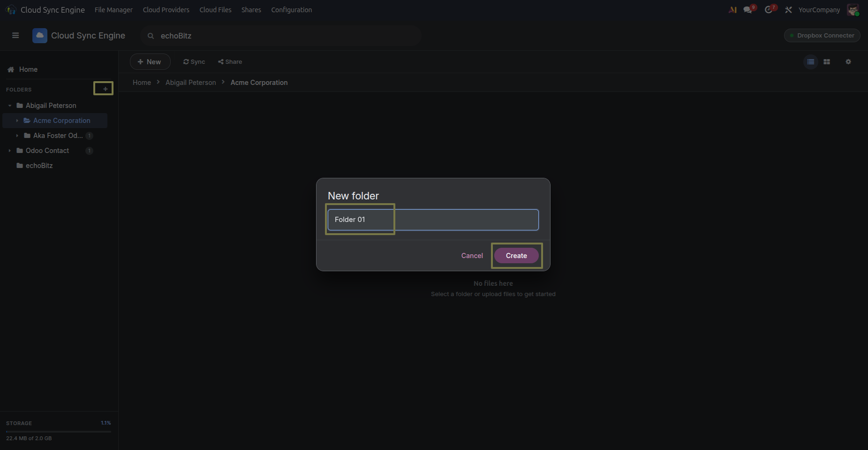Screen dimensions: 868x450
Task: Add a folder with the plus icon
Action: tap(105, 89)
